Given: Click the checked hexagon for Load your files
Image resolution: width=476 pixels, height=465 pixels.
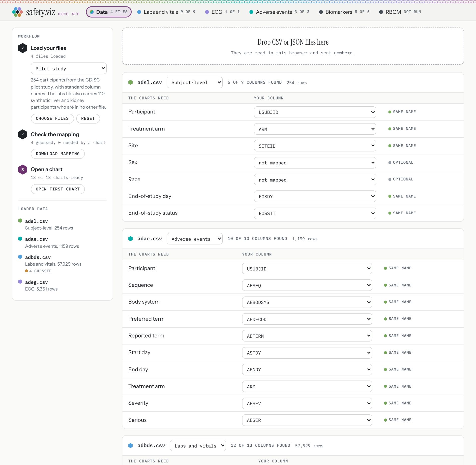Looking at the screenshot, I should pos(23,48).
